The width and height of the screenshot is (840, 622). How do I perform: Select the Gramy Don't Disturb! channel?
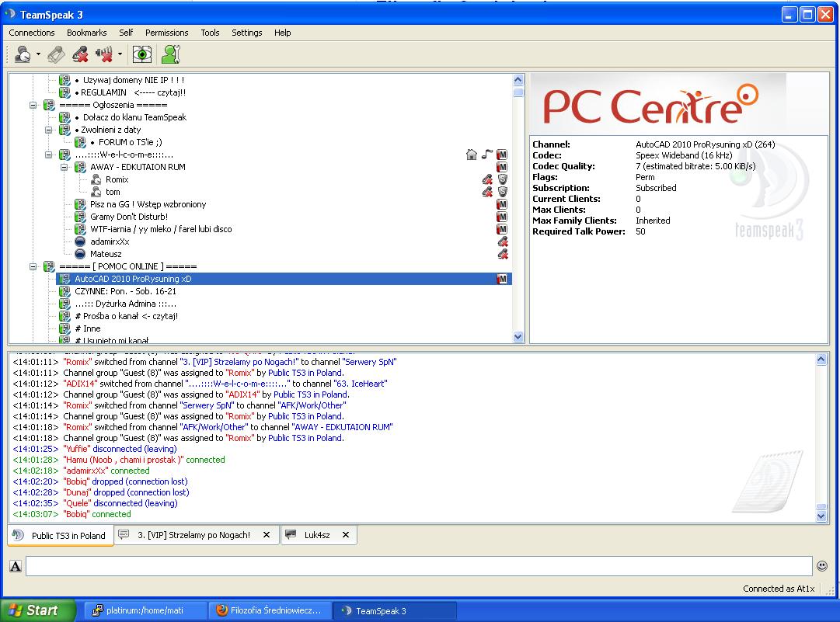click(x=129, y=217)
